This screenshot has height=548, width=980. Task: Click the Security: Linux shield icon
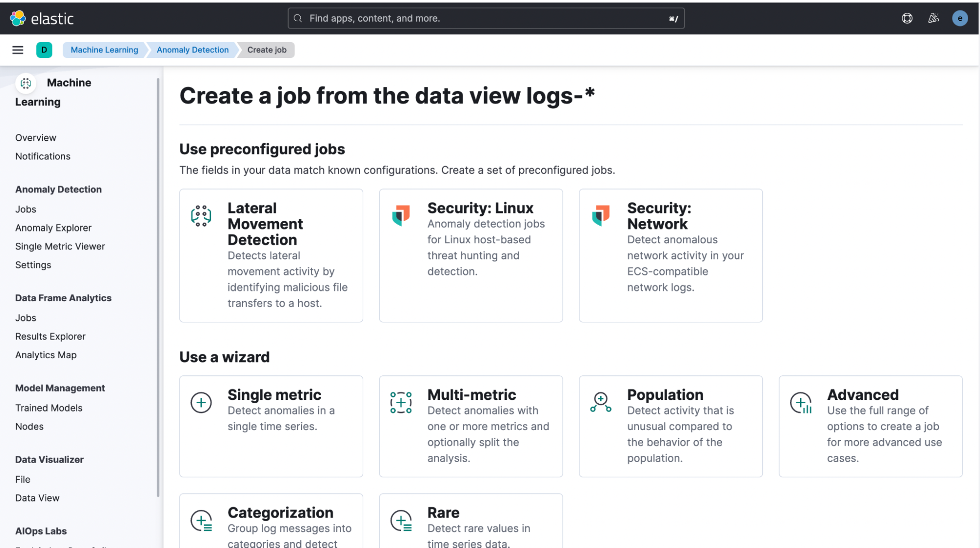point(401,215)
